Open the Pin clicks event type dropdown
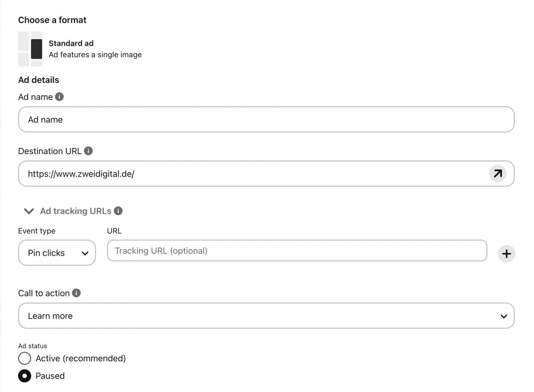Viewport: 534px width, 392px height. (x=57, y=253)
